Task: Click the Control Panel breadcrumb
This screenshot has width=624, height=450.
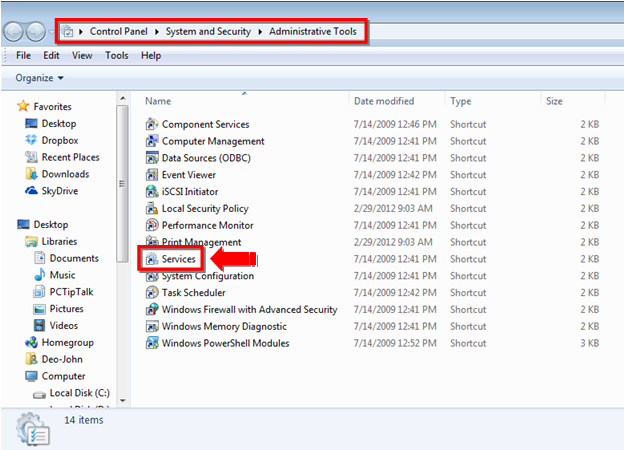Action: click(x=119, y=31)
